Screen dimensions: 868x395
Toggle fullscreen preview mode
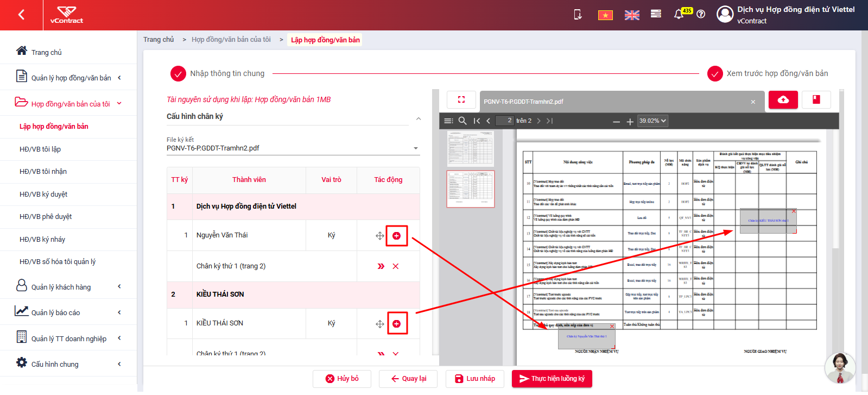click(461, 99)
